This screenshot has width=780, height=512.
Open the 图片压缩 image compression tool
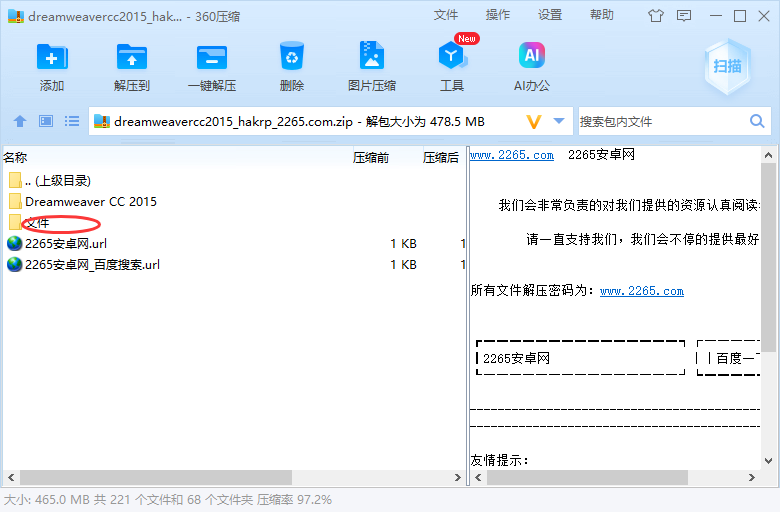point(372,55)
